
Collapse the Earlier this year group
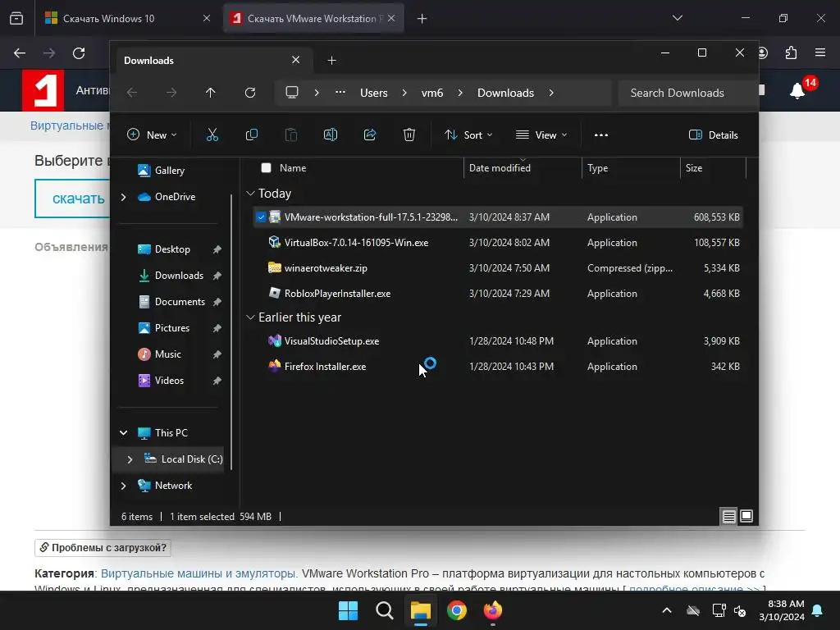(250, 317)
